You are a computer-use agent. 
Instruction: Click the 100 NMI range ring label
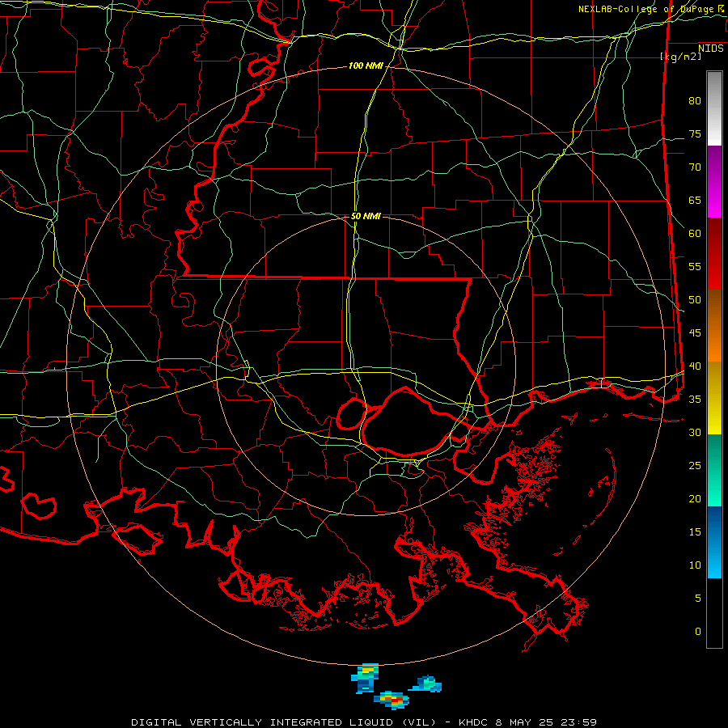pyautogui.click(x=366, y=66)
